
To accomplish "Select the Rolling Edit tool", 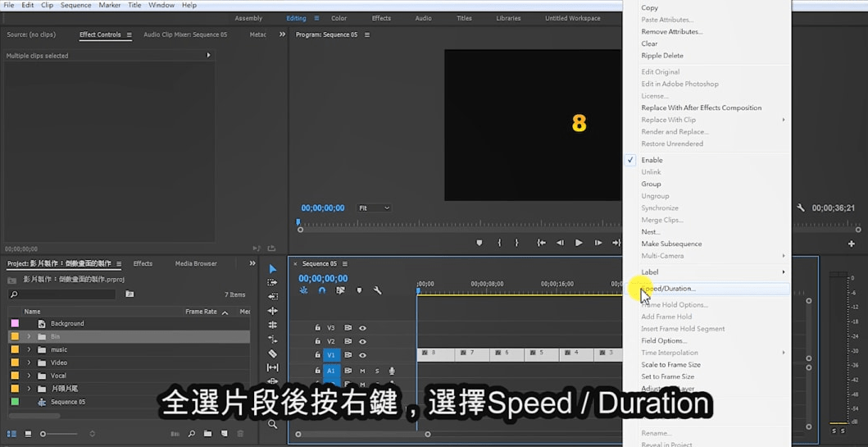I will 272,325.
